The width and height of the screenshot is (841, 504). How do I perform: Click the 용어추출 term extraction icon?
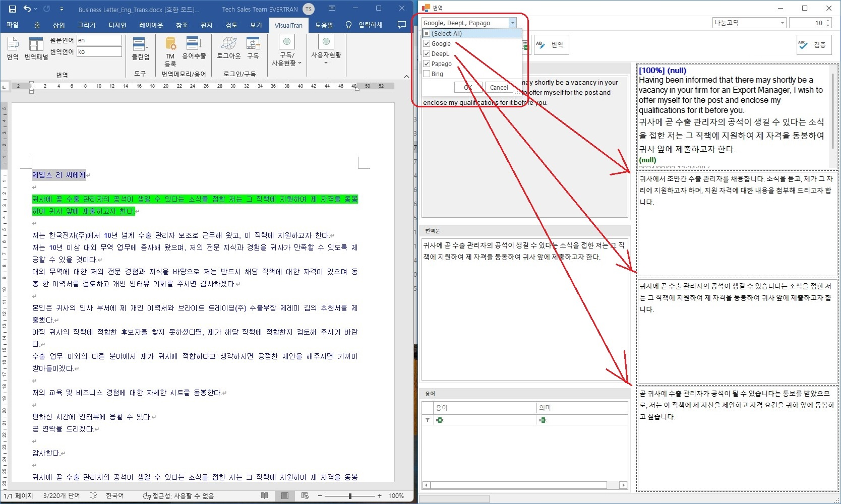(x=194, y=48)
